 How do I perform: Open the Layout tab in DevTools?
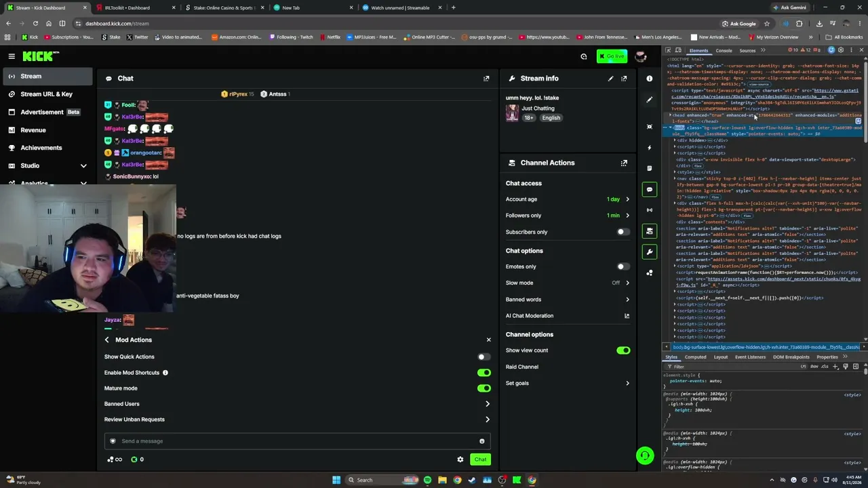[x=720, y=357]
